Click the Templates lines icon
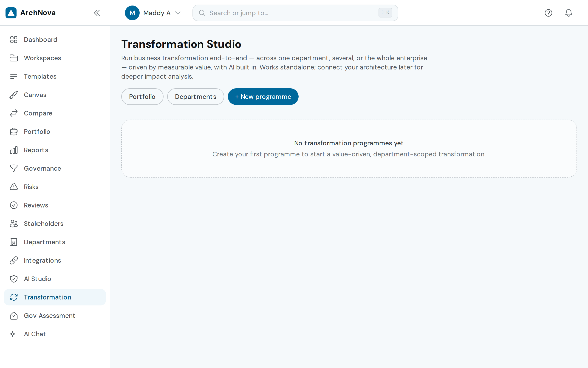This screenshot has width=588, height=368. pyautogui.click(x=14, y=76)
